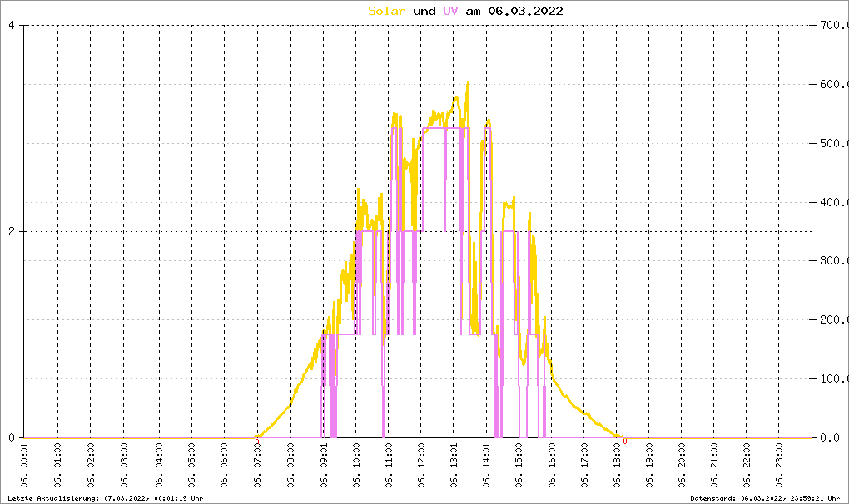
Task: Click the "Letzte Aktualisierung" timestamp text
Action: [x=106, y=498]
